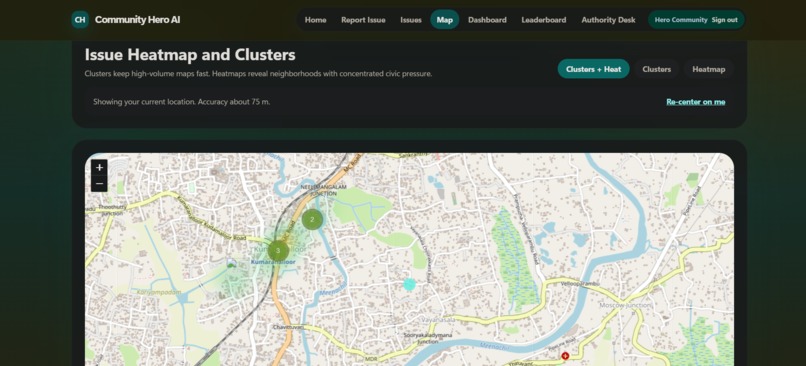Enable Heatmap only view
Image resolution: width=806 pixels, height=366 pixels.
pyautogui.click(x=708, y=69)
